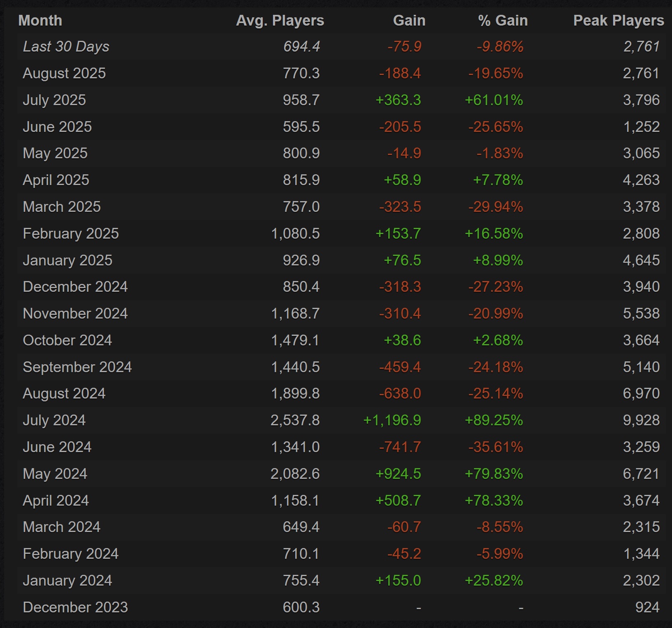Select the February 2024 month cell
Viewport: 672px width, 628px height.
(x=71, y=554)
